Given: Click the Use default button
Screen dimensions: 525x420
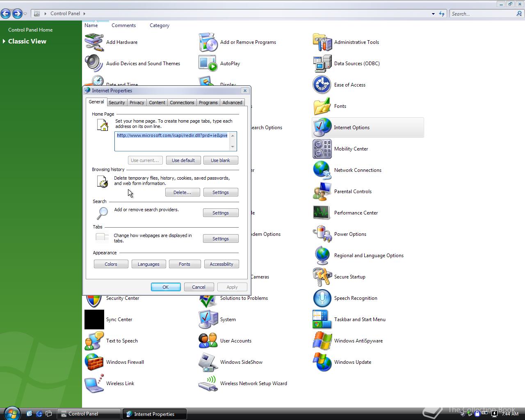Looking at the screenshot, I should (183, 160).
